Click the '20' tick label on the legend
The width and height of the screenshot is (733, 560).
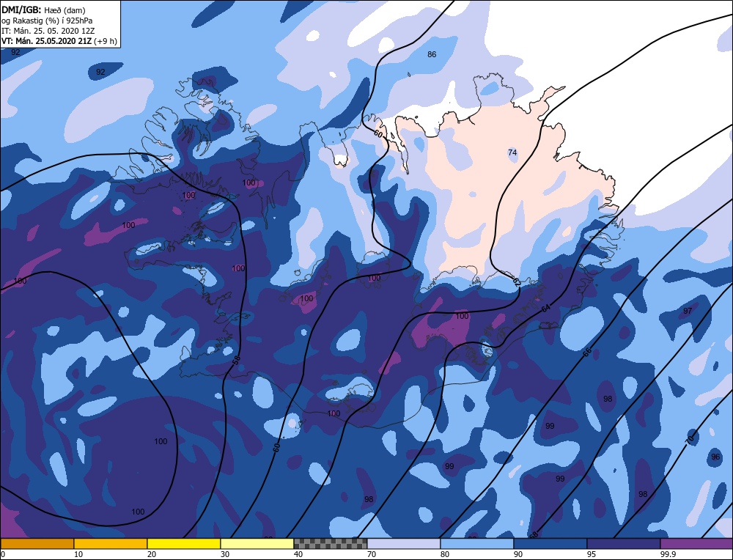tap(152, 554)
